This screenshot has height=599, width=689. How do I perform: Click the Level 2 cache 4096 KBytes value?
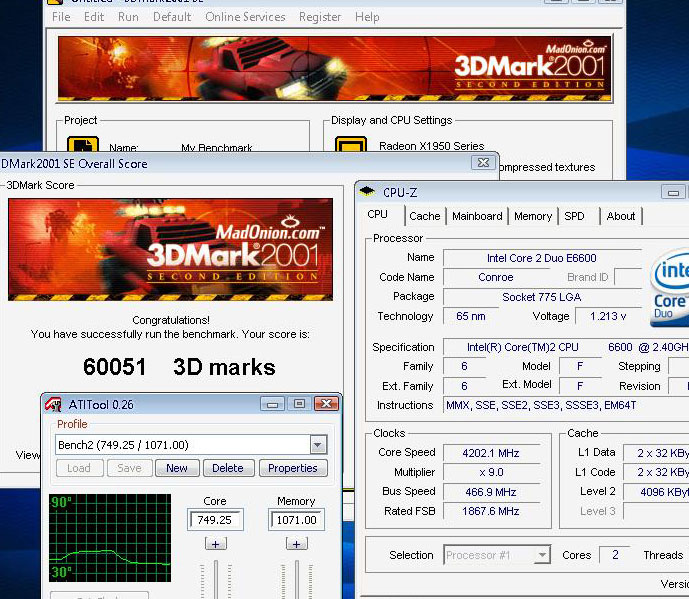point(656,492)
